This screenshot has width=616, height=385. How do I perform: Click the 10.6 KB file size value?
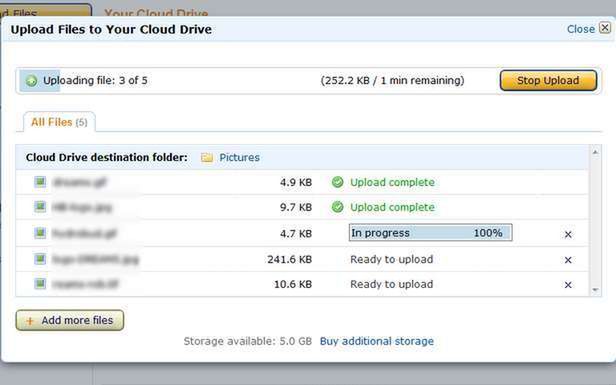pos(293,284)
